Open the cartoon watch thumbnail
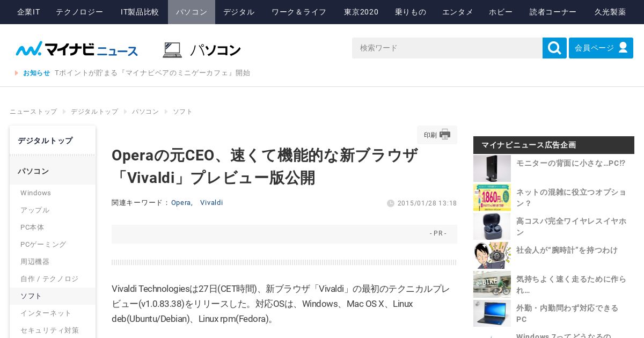Viewport: 644px width, 338px height. click(492, 255)
